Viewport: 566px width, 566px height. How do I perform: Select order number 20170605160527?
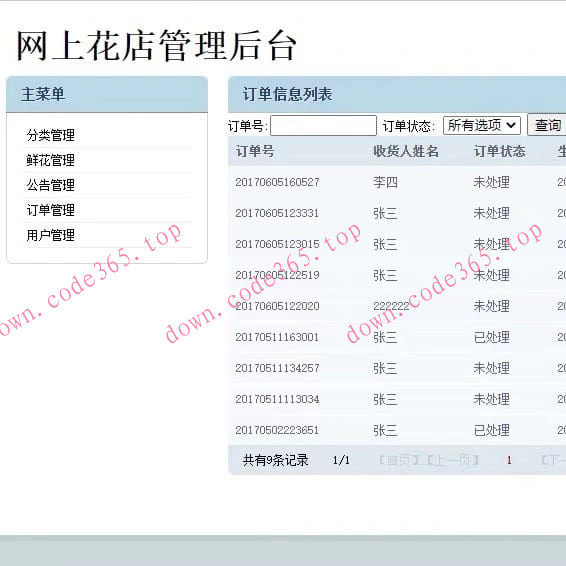click(x=277, y=182)
